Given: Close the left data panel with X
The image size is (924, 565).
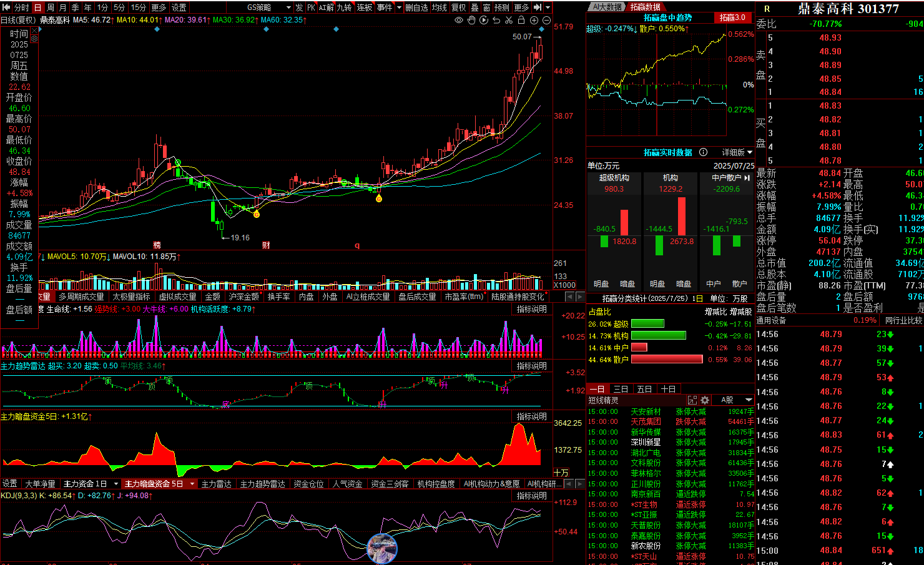Looking at the screenshot, I should [x=34, y=30].
